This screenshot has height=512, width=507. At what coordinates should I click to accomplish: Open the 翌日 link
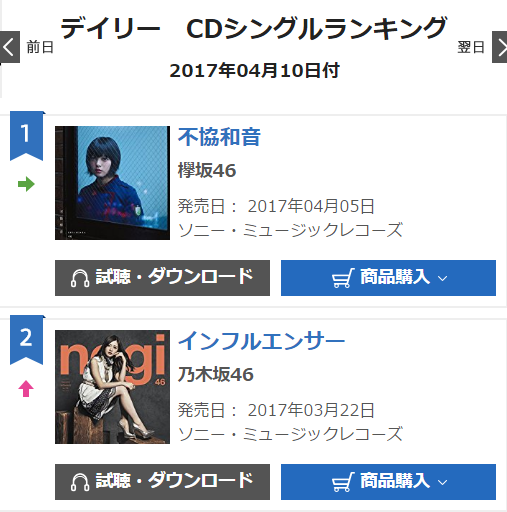[471, 47]
